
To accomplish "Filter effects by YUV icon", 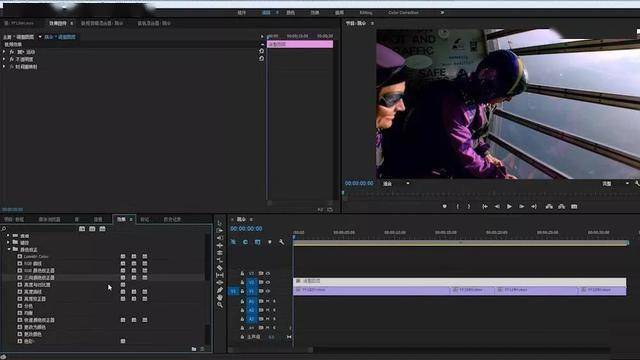I will (102, 229).
